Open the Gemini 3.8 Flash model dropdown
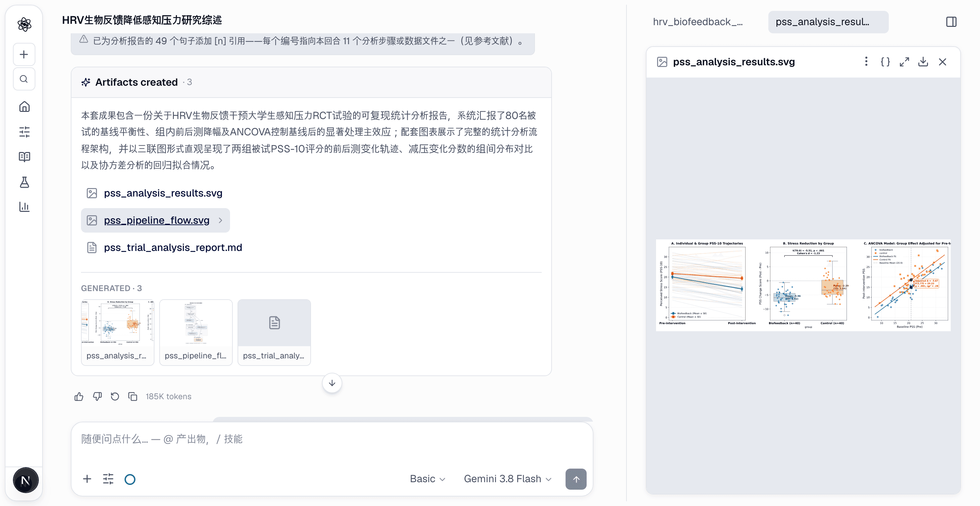980x506 pixels. [x=507, y=479]
